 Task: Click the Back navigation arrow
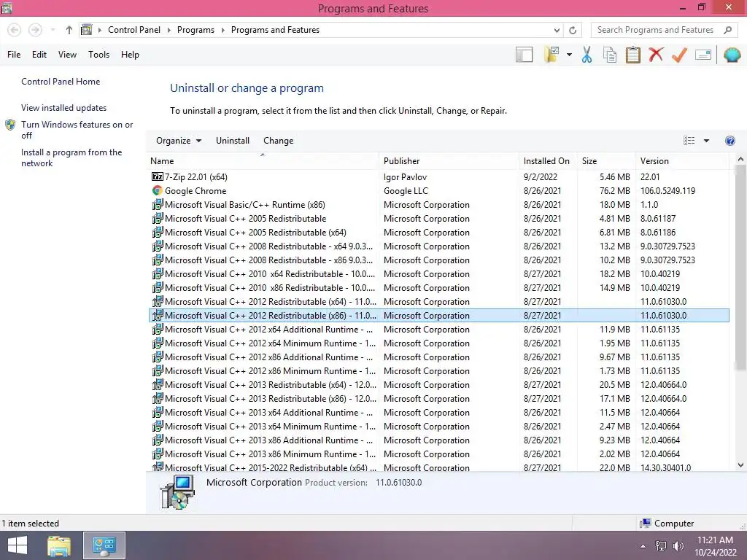(15, 30)
